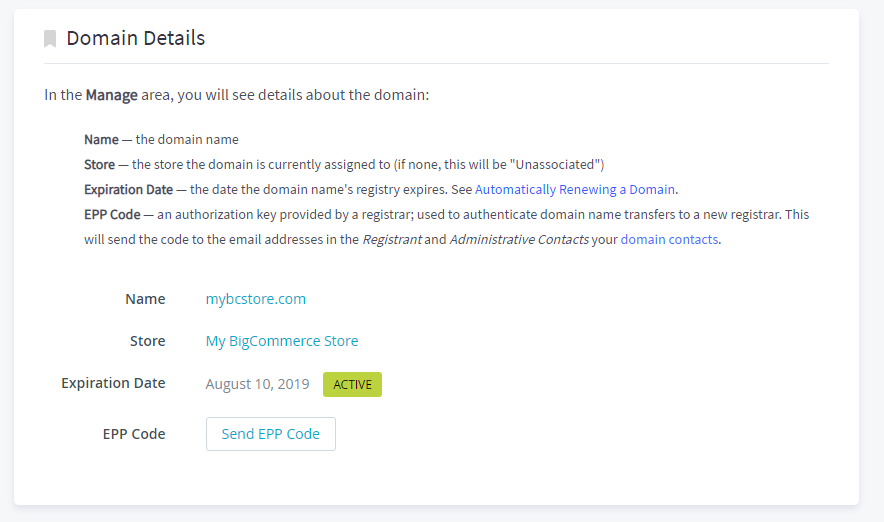Screen dimensions: 884x522
Task: Click the EPP Code field label
Action: [x=134, y=434]
